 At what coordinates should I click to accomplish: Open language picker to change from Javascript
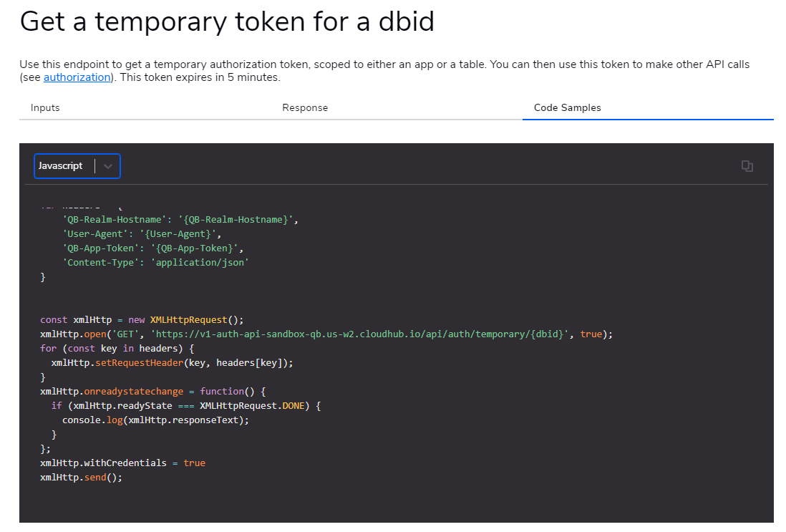[77, 165]
